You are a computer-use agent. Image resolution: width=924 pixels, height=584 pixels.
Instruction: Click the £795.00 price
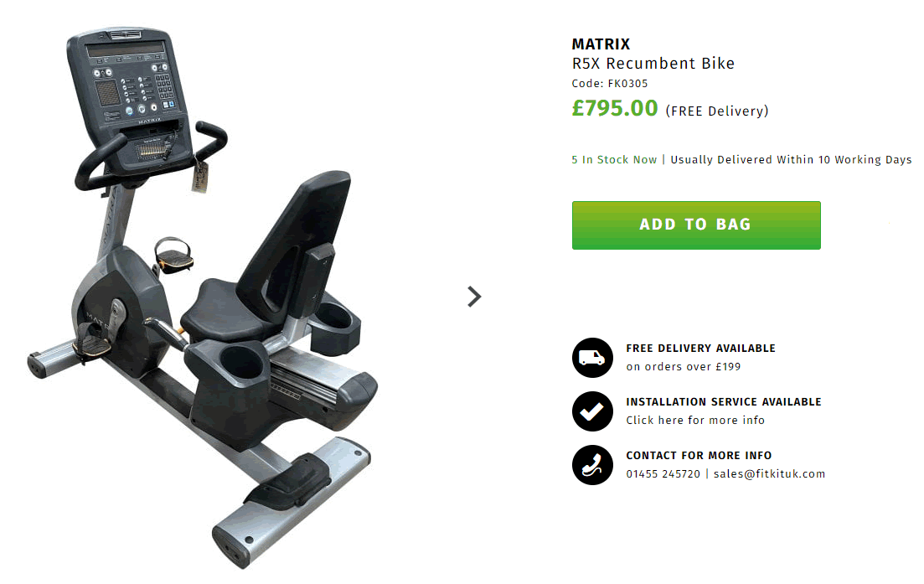click(615, 108)
